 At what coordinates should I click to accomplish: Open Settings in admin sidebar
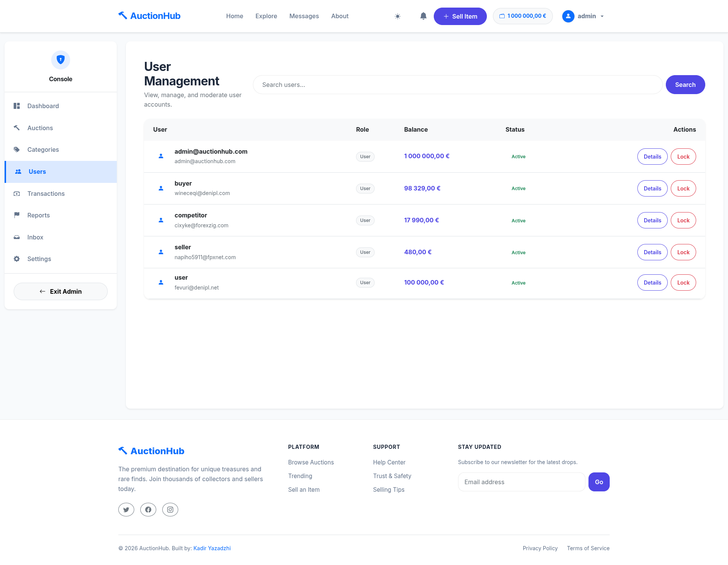(61, 259)
